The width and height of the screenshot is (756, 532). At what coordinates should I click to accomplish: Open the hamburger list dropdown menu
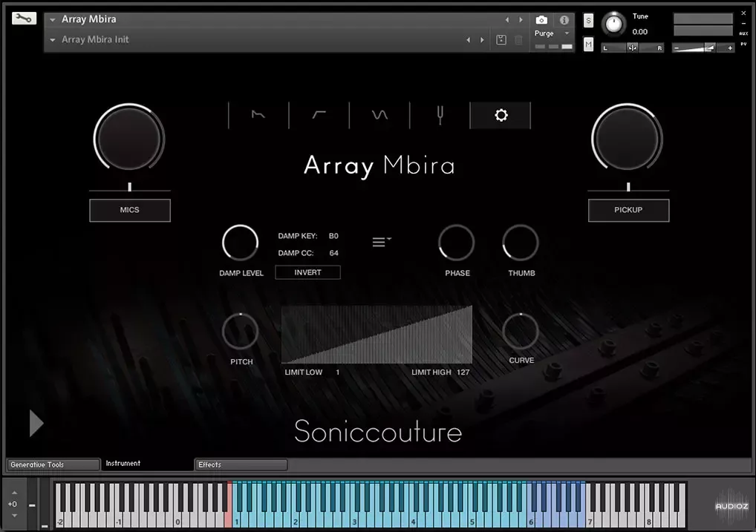pos(382,241)
